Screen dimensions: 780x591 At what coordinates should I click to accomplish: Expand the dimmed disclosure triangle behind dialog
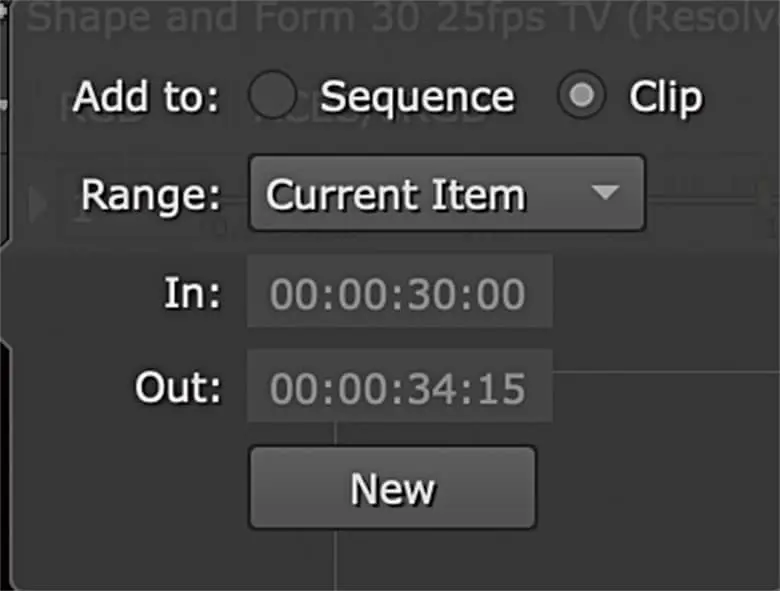pyautogui.click(x=40, y=205)
